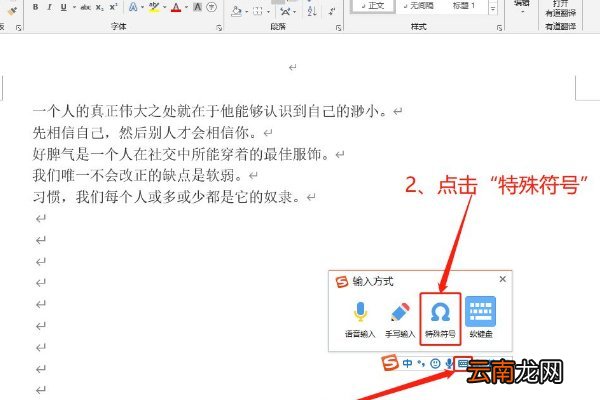Apply strikethrough (abc) formatting

85,7
